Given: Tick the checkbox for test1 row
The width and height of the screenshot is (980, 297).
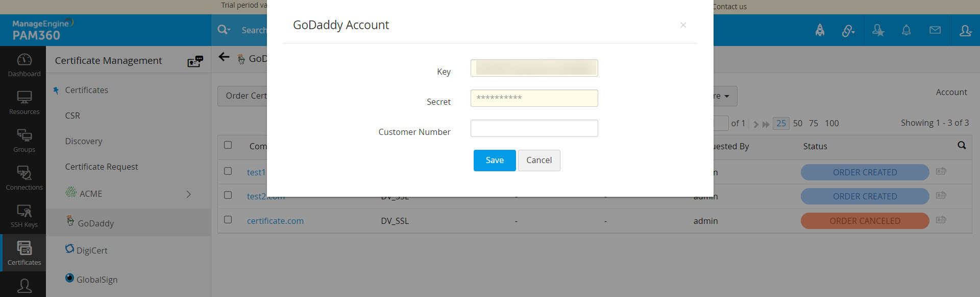Looking at the screenshot, I should pos(228,171).
